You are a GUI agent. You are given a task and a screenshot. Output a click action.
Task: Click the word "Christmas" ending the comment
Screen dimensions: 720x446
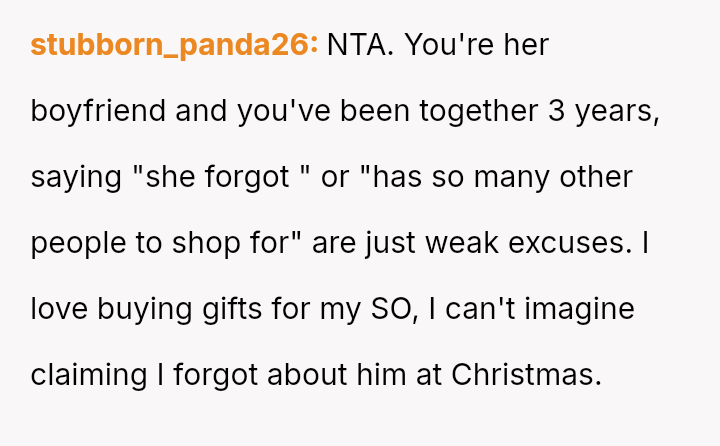click(x=526, y=375)
